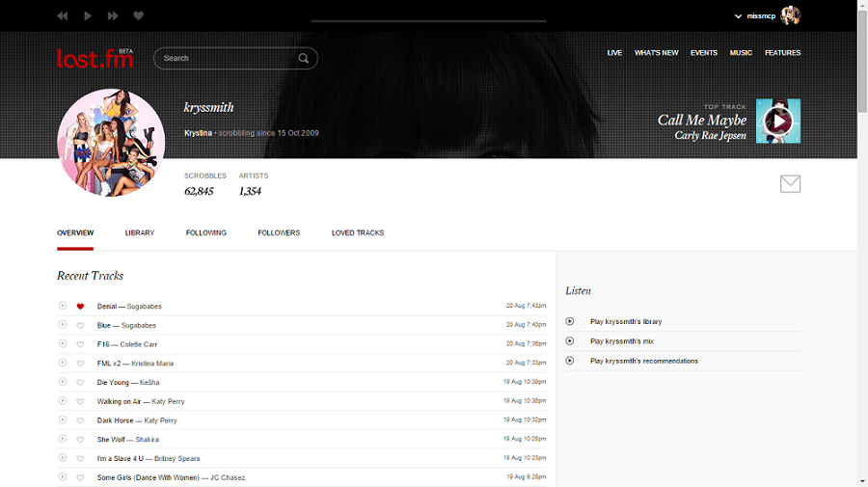Image resolution: width=868 pixels, height=487 pixels.
Task: Love F16 by Colette Carr
Action: (x=80, y=344)
